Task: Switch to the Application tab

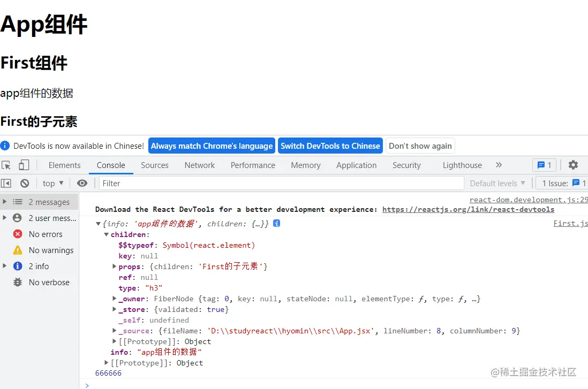Action: (x=356, y=165)
